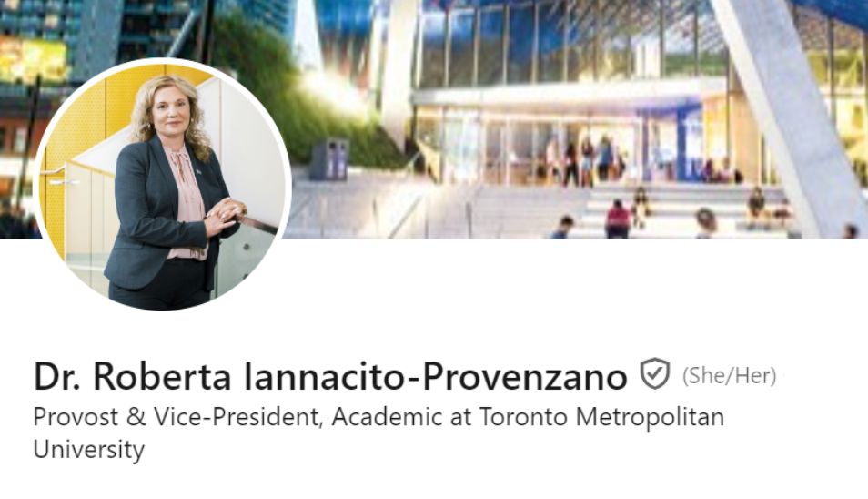Open the circular profile photo
The width and height of the screenshot is (868, 499).
click(162, 185)
